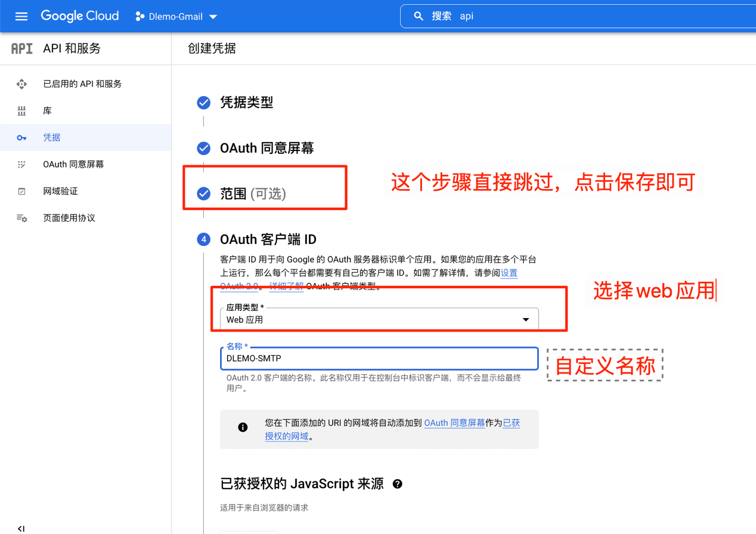Collapse the sidebar using bottom arrow
The height and width of the screenshot is (534, 756).
(x=21, y=528)
